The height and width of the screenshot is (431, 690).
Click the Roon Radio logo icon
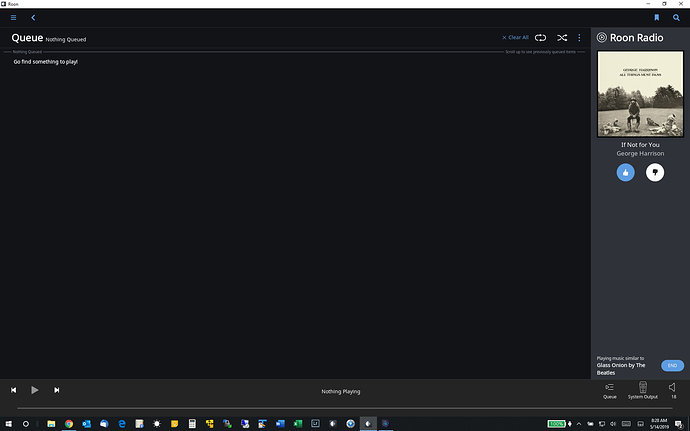click(x=602, y=37)
